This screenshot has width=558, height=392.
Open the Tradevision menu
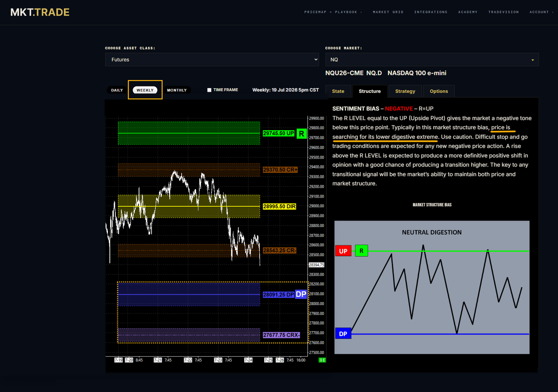point(504,12)
